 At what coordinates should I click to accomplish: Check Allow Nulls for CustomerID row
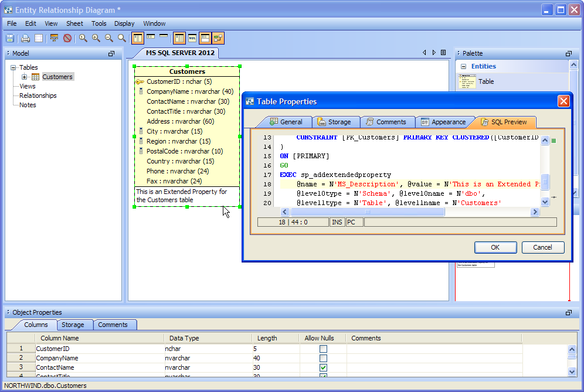tap(323, 349)
